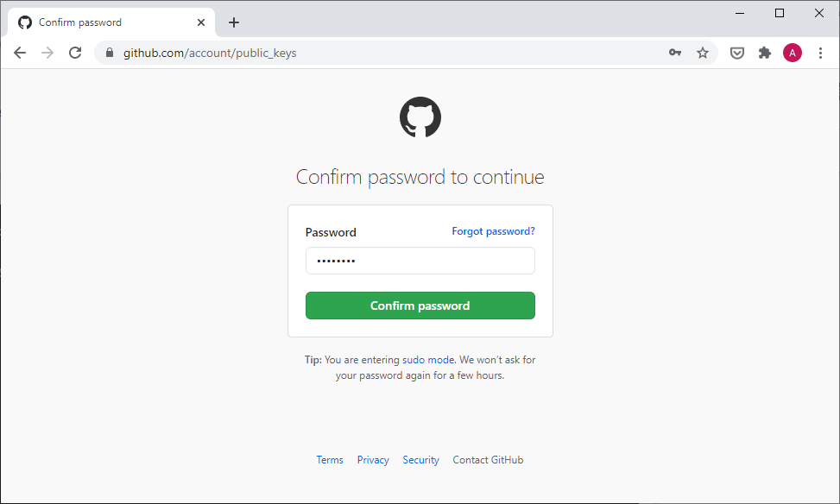Click the green Confirm password button
Image resolution: width=840 pixels, height=504 pixels.
click(420, 306)
